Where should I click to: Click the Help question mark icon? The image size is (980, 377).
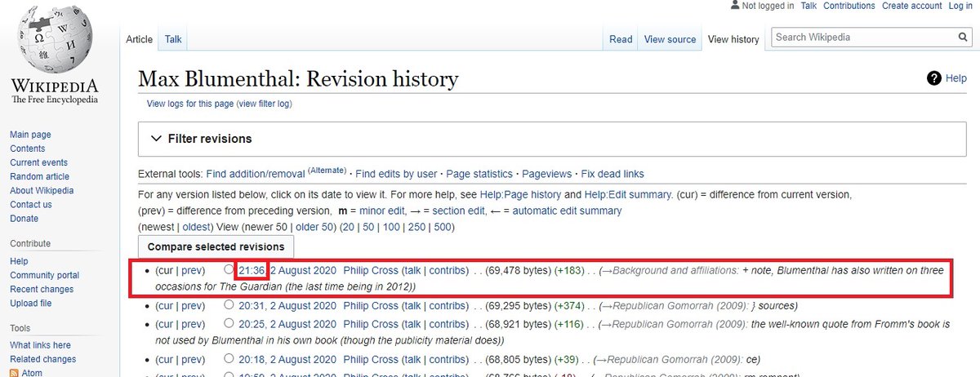pos(934,78)
